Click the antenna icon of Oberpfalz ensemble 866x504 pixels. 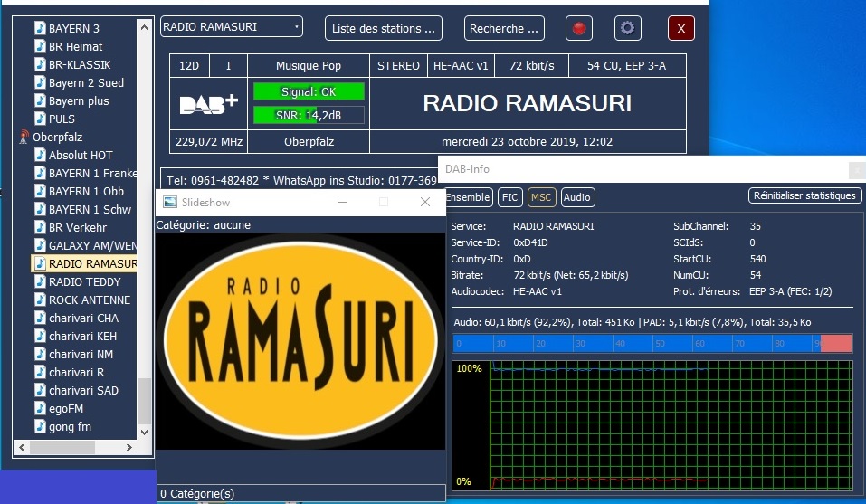point(24,137)
